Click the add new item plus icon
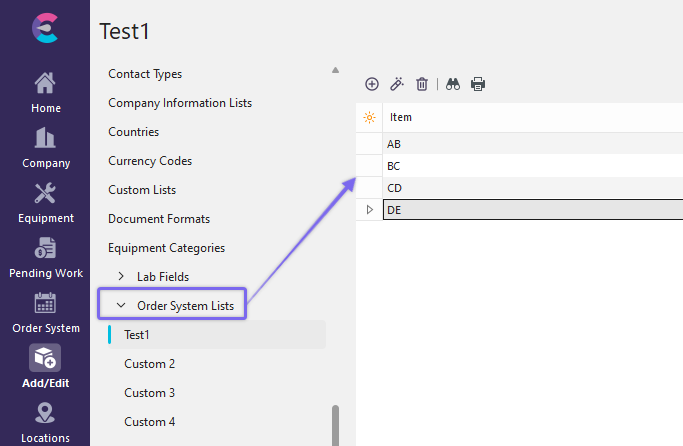The height and width of the screenshot is (446, 683). click(x=372, y=85)
